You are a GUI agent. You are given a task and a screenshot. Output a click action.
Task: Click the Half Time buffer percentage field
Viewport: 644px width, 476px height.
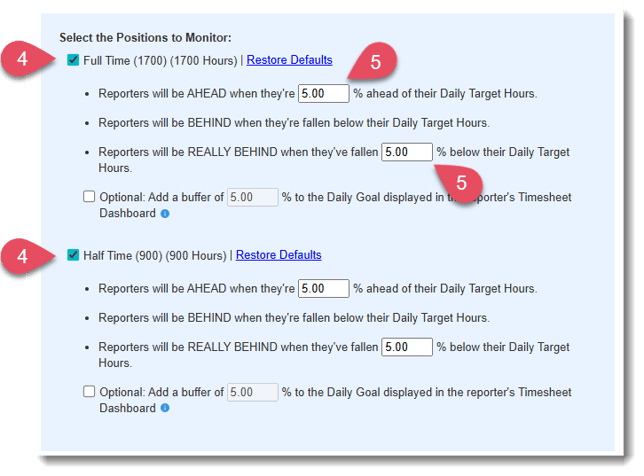(252, 393)
